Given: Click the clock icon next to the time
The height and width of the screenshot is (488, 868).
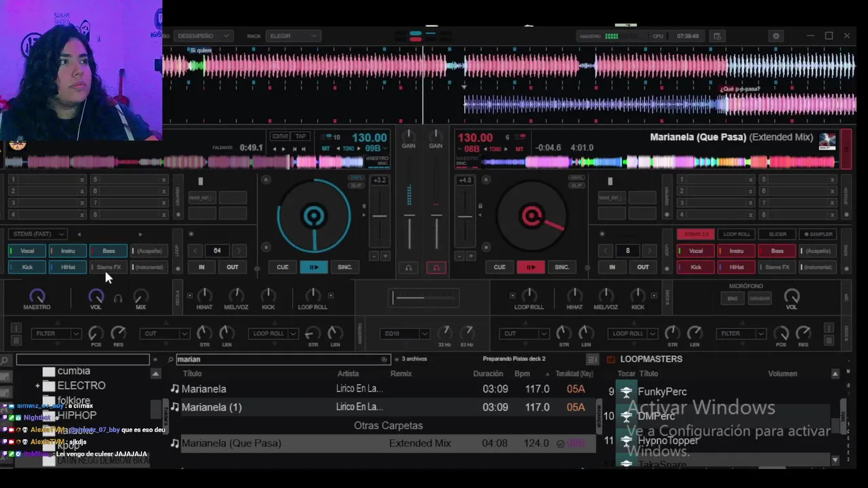Looking at the screenshot, I should 717,36.
